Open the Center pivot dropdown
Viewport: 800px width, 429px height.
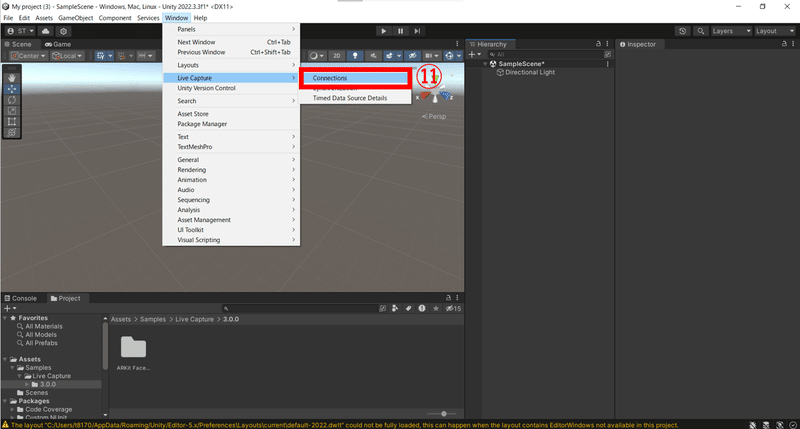click(x=28, y=56)
